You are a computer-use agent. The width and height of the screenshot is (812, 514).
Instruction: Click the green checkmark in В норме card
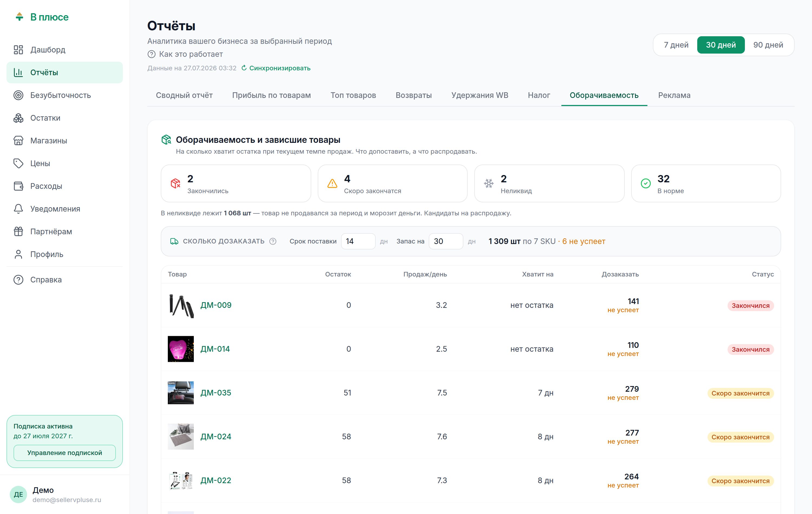pyautogui.click(x=646, y=183)
